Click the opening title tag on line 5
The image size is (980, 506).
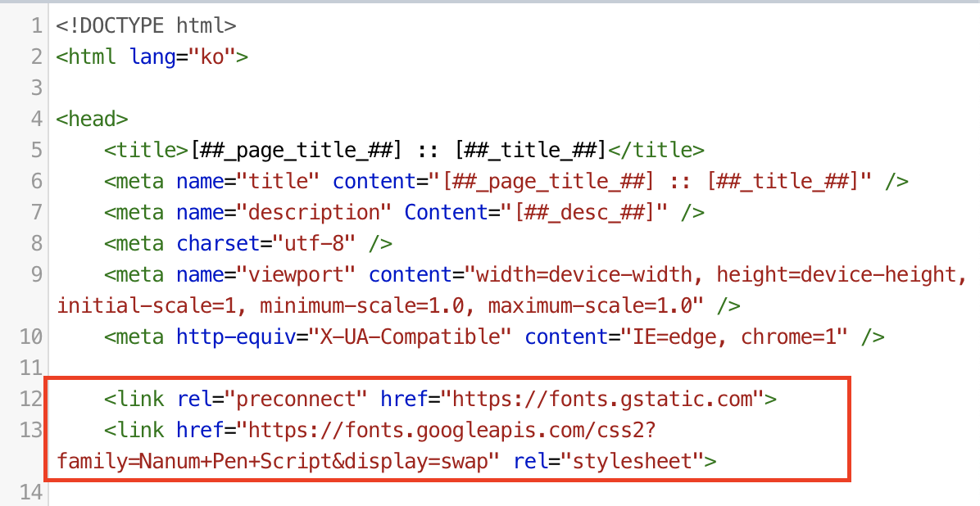(x=147, y=150)
